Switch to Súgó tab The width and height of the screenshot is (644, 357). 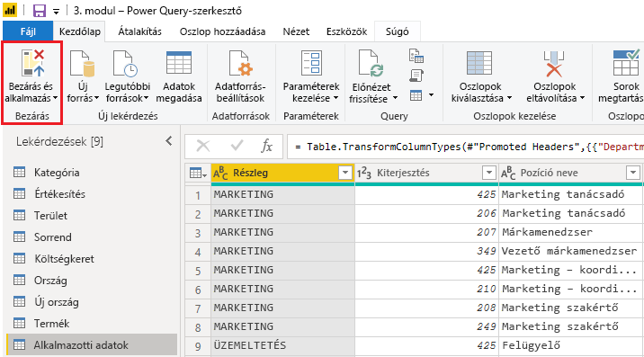click(x=398, y=31)
